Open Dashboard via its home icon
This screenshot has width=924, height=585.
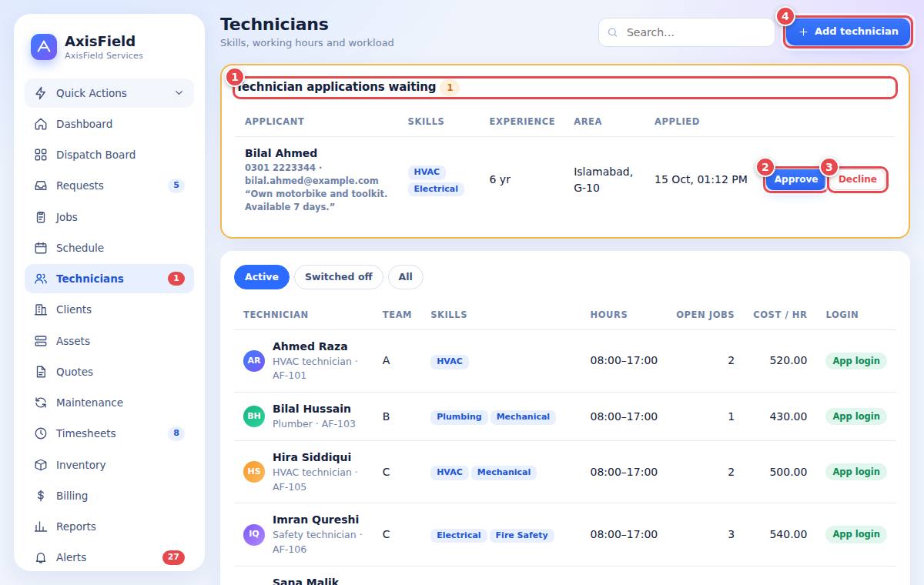41,124
